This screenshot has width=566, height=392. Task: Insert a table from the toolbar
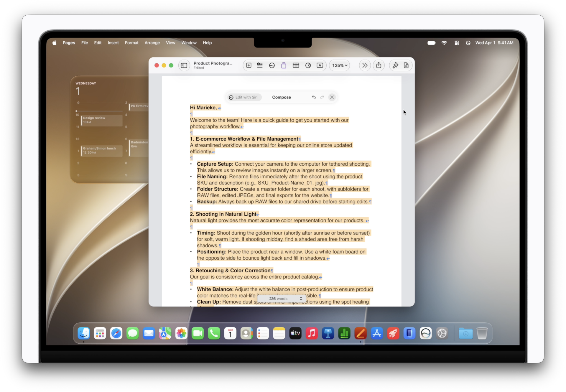(x=296, y=65)
